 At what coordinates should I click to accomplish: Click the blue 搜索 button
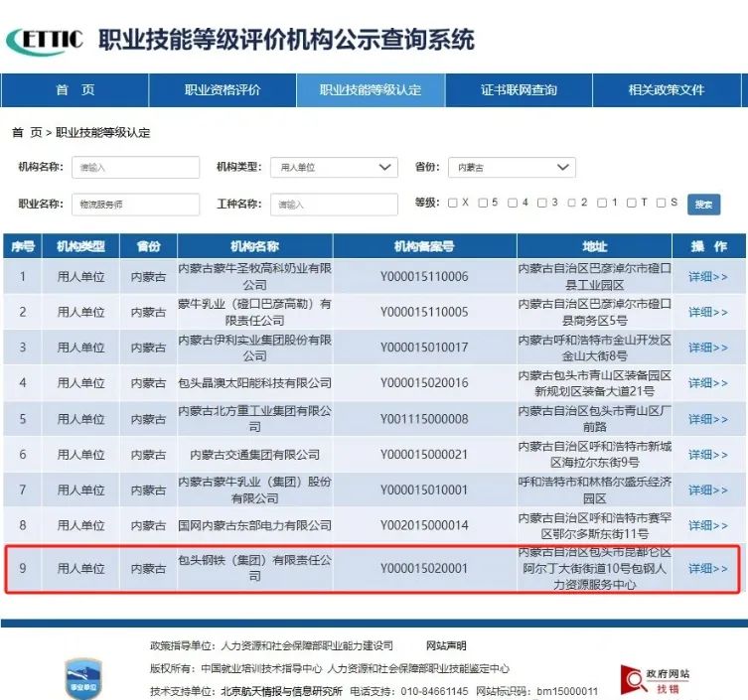click(703, 205)
